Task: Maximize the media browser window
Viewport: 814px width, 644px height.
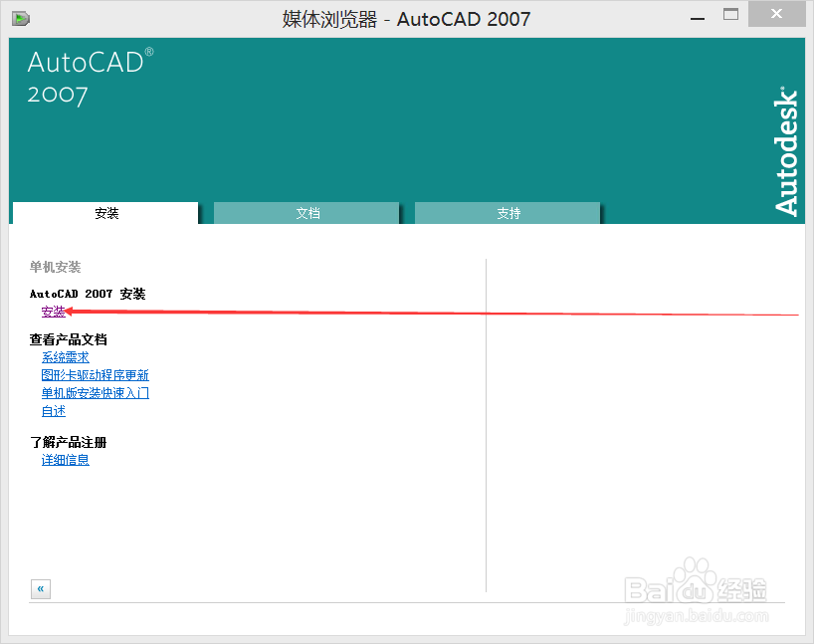Action: [x=731, y=15]
